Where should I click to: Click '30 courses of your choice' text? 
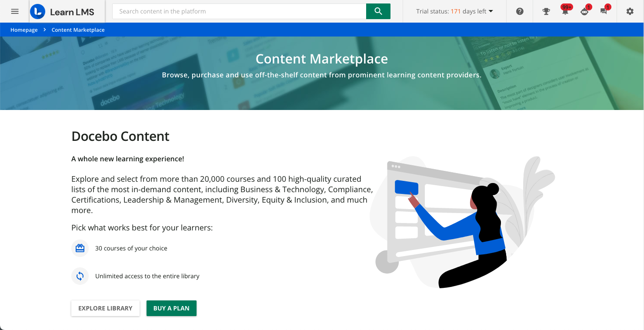pyautogui.click(x=131, y=248)
